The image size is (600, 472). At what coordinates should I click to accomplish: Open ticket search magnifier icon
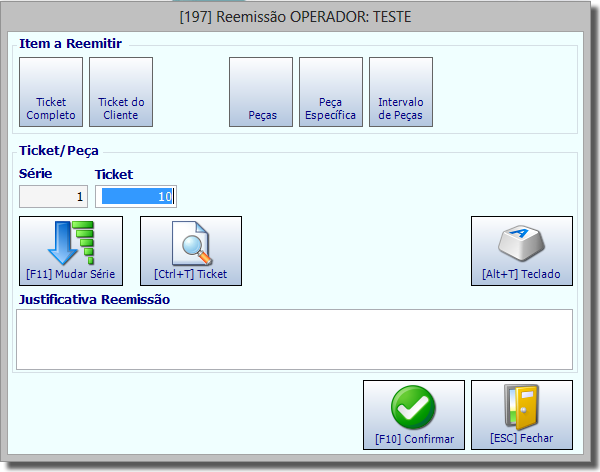click(x=191, y=243)
